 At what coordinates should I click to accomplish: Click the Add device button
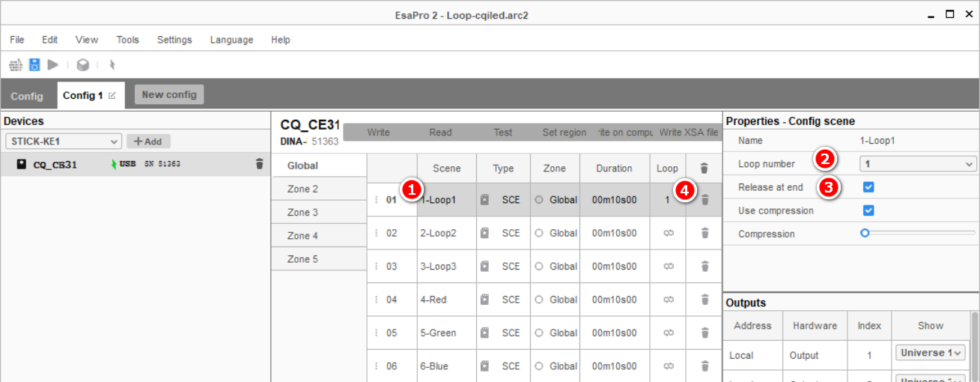(x=148, y=141)
